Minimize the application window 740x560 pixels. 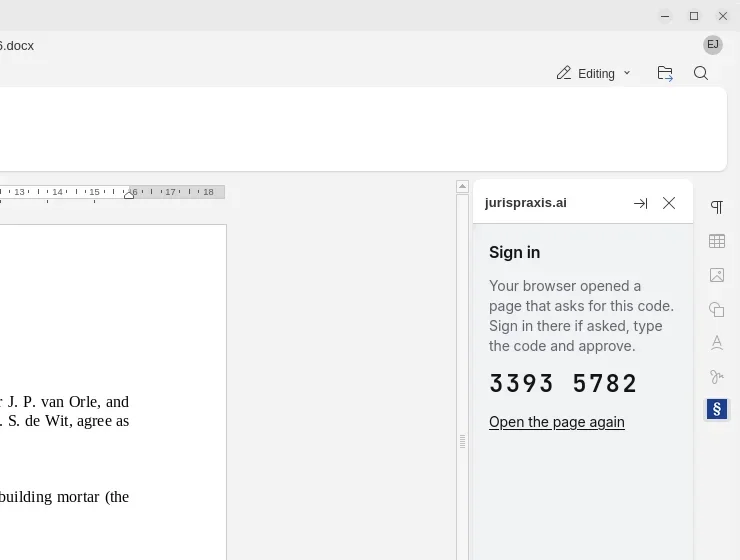pos(665,16)
